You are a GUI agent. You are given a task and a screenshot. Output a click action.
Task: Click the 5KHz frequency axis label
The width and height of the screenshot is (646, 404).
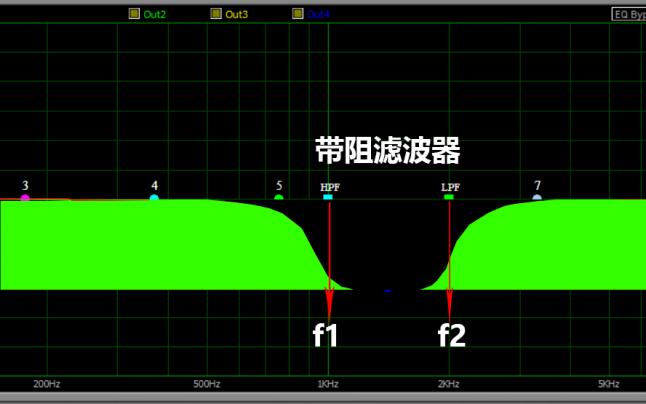click(608, 384)
